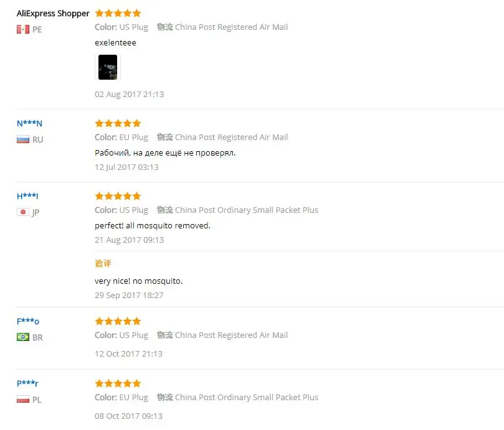Screen dimensions: 504x430
Task: Open the N***N reviewer profile link
Action: [x=29, y=123]
